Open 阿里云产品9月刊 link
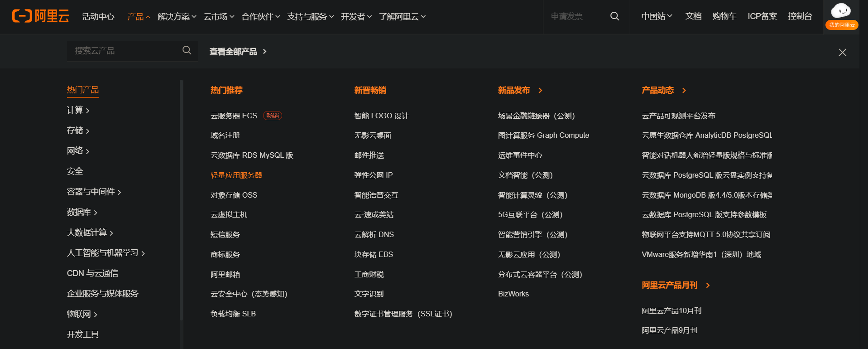The height and width of the screenshot is (349, 868). point(669,331)
